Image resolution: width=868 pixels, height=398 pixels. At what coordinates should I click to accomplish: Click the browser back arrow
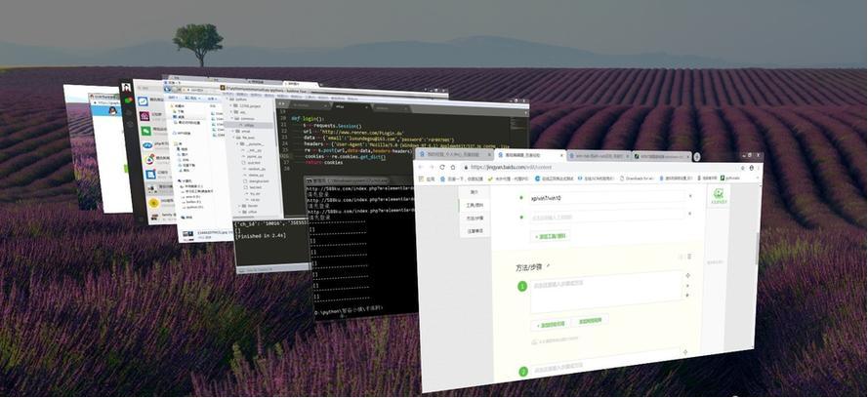424,167
